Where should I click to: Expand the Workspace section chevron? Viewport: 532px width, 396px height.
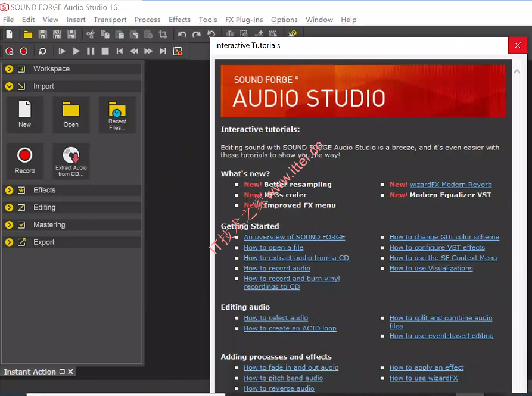[x=9, y=69]
